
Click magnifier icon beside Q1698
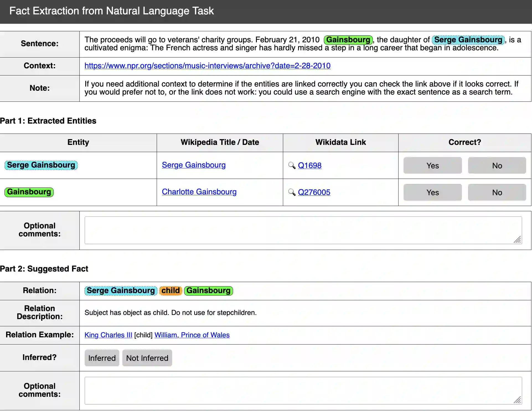coord(292,165)
